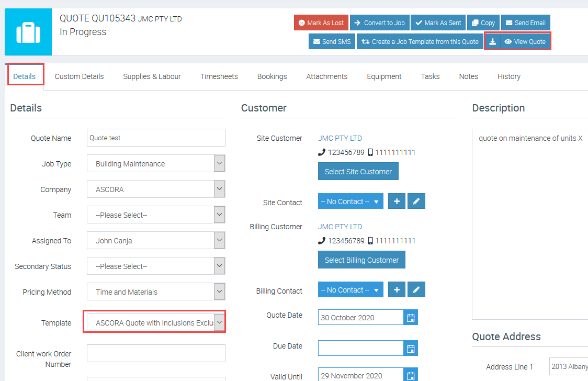Expand the Site Contact dropdown
Screen dimensions: 588x381
pyautogui.click(x=350, y=201)
